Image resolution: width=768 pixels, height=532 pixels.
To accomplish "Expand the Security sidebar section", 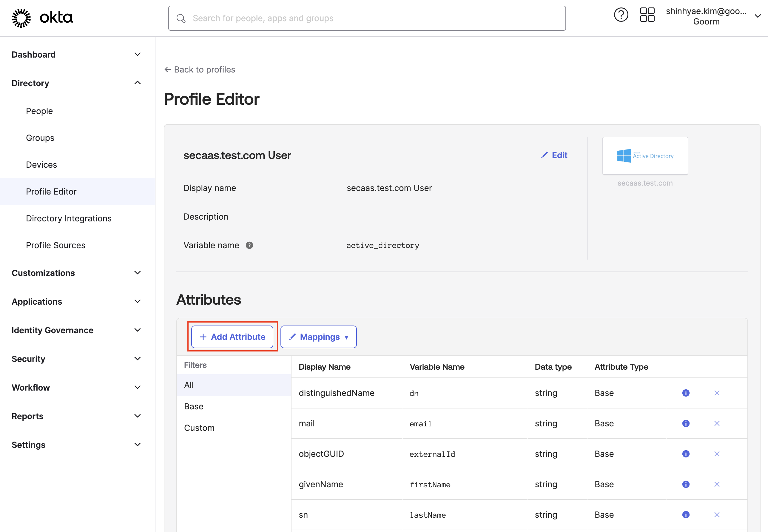I will point(137,359).
